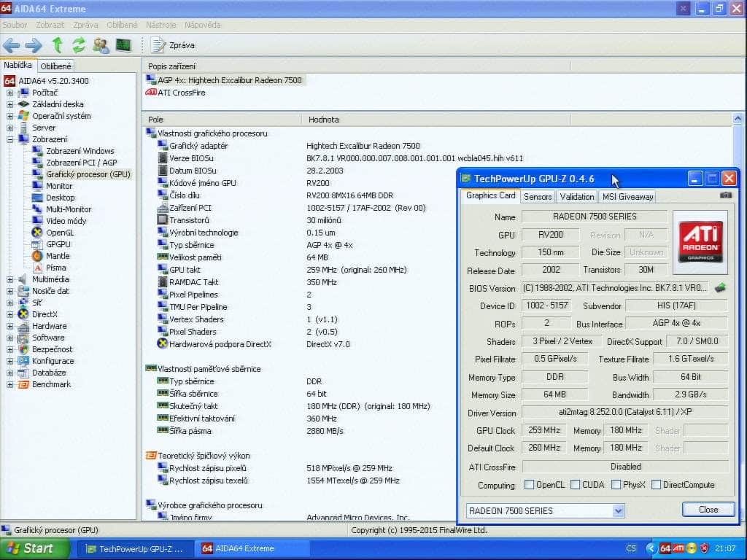The width and height of the screenshot is (747, 560).
Task: Expand the Počítač tree node
Action: 10,93
